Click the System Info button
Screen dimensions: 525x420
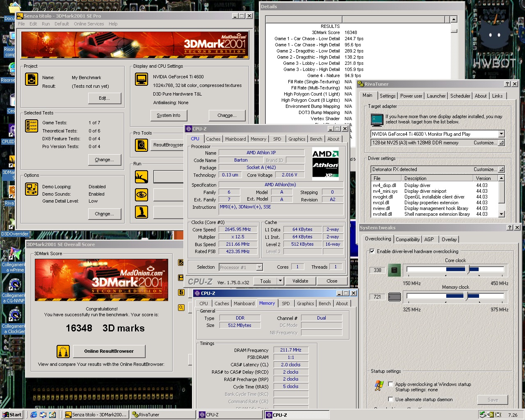[169, 116]
